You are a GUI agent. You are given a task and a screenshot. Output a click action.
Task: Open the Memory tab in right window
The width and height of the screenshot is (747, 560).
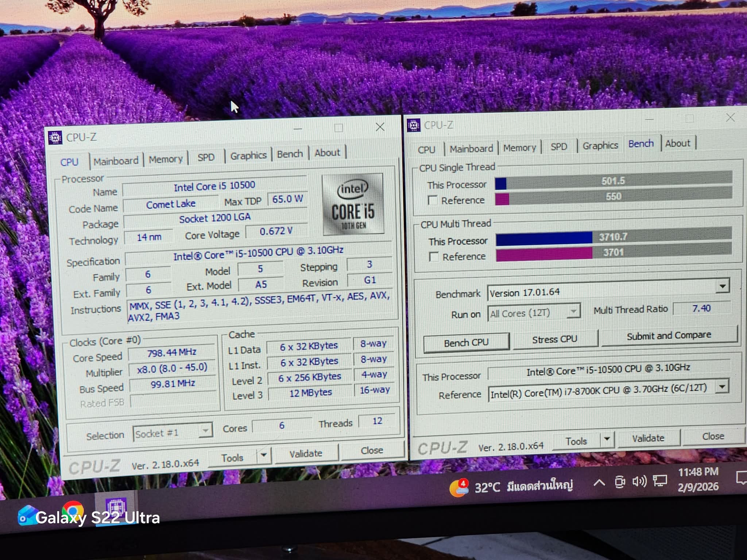click(x=519, y=148)
